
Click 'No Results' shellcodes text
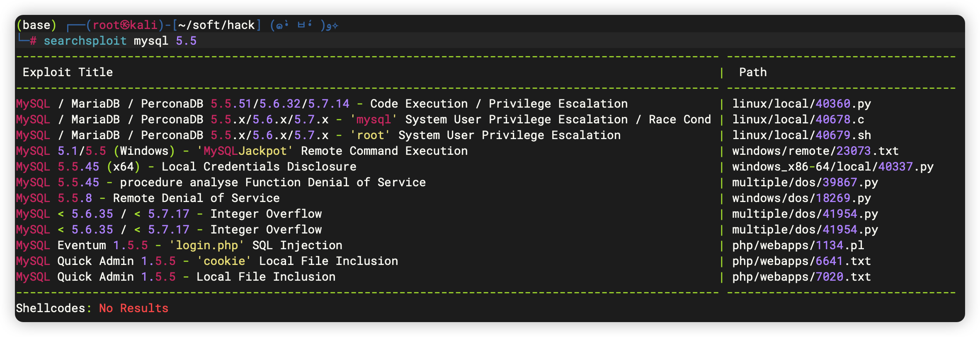(133, 308)
